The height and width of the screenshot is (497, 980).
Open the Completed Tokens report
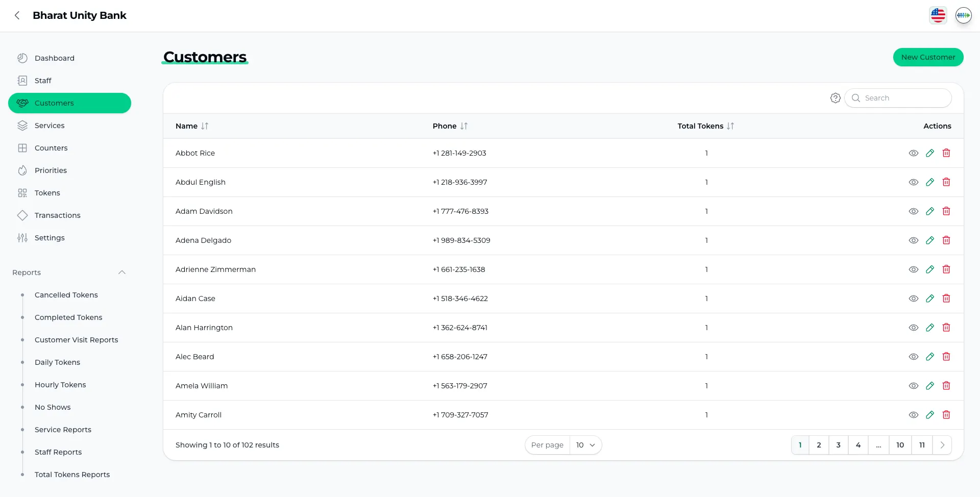tap(68, 317)
